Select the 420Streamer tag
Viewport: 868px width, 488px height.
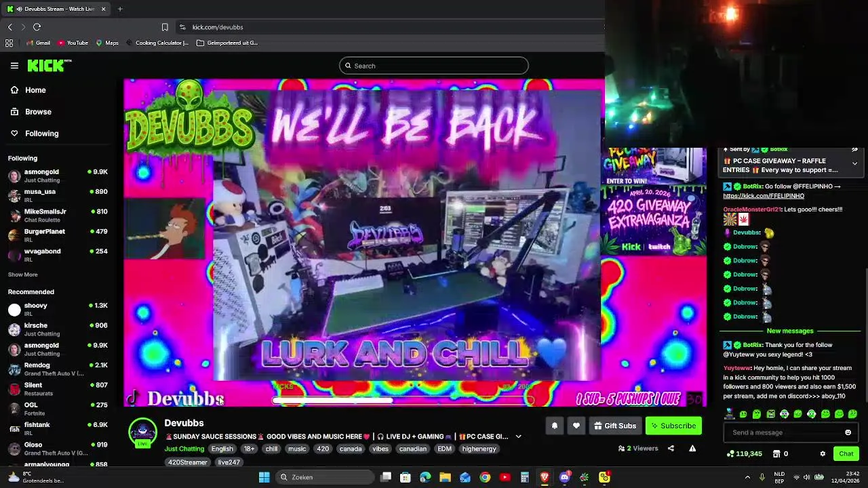point(188,462)
